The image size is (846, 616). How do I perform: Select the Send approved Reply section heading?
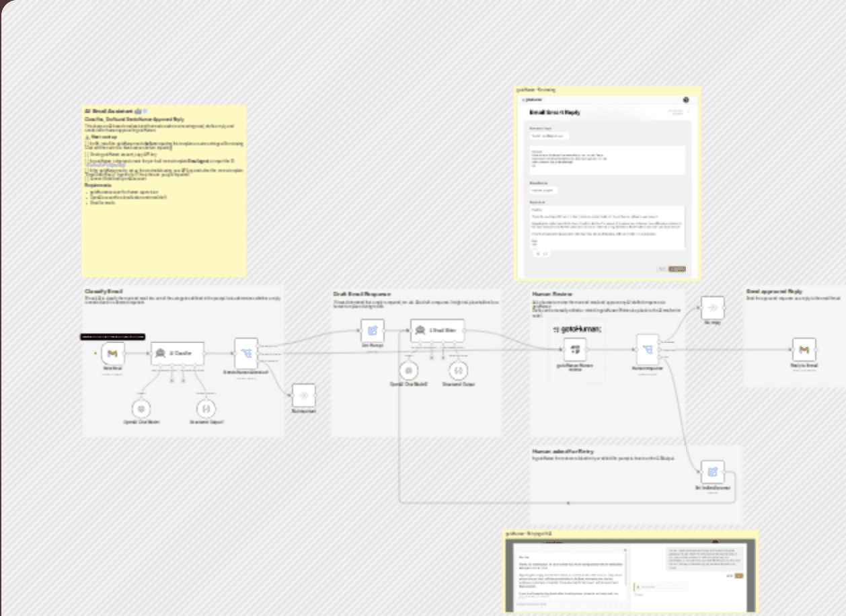pos(774,292)
